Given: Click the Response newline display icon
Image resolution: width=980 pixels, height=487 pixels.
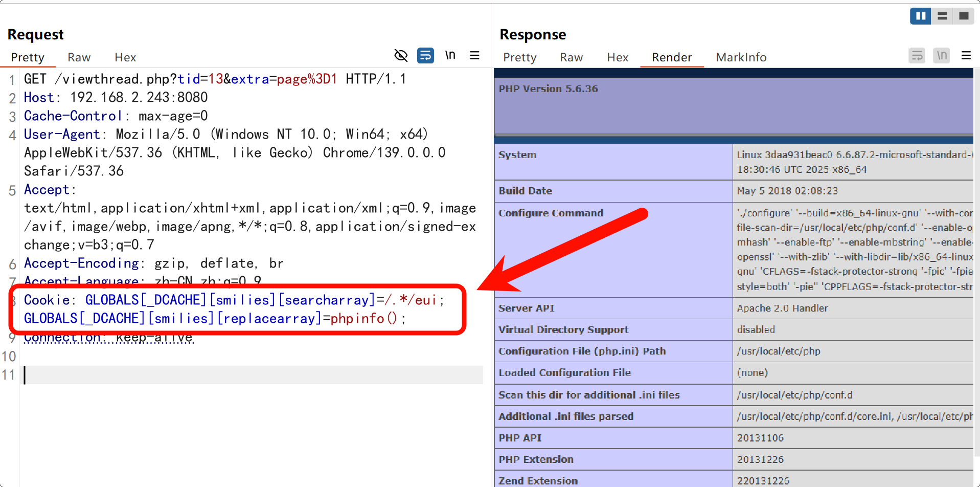Looking at the screenshot, I should point(941,55).
